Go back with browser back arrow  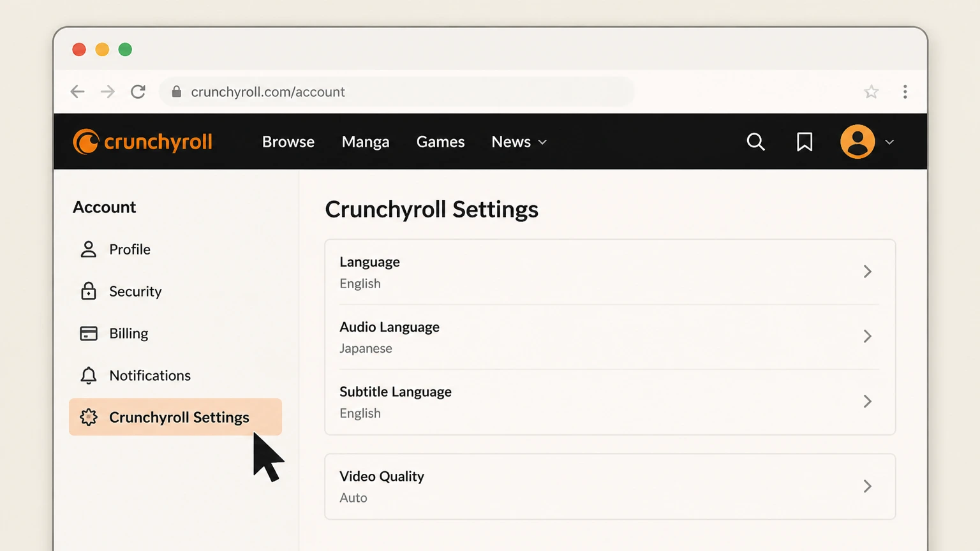pos(77,92)
